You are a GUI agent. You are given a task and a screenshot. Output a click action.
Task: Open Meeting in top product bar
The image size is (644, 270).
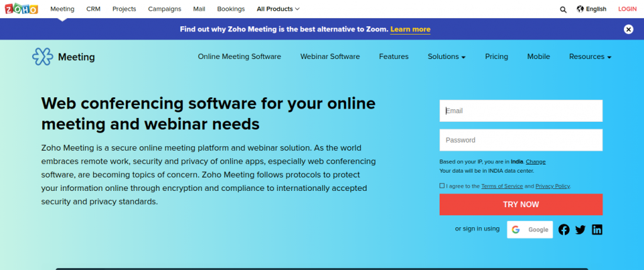[62, 9]
